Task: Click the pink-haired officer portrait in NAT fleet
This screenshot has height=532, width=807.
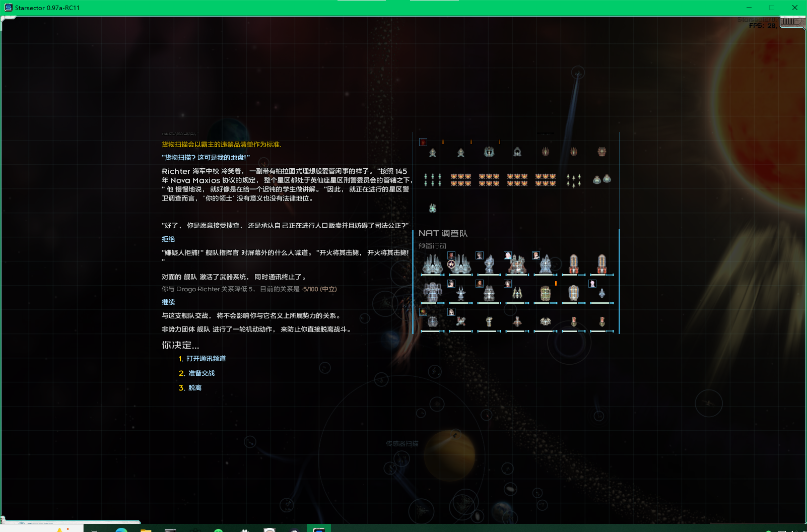Action: 593,283
